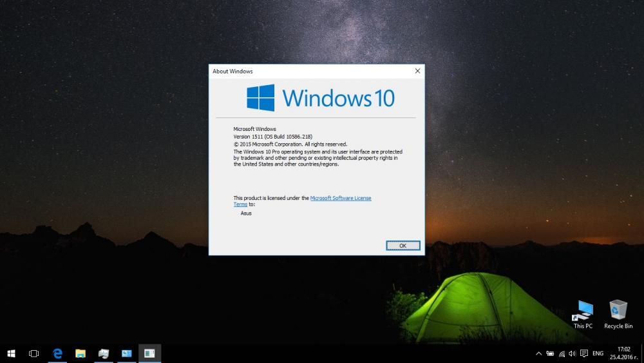The width and height of the screenshot is (644, 363).
Task: Launch Microsoft Edge from the taskbar
Action: click(x=57, y=353)
